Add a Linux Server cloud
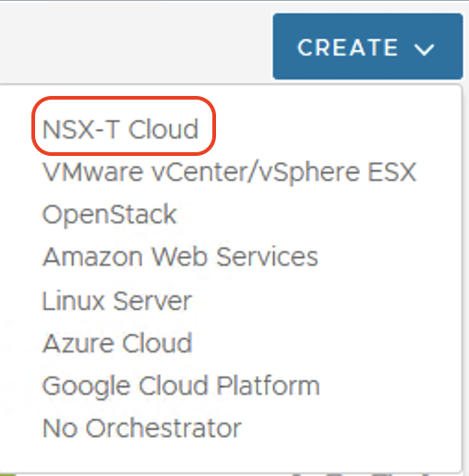Image resolution: width=469 pixels, height=476 pixels. [x=117, y=301]
